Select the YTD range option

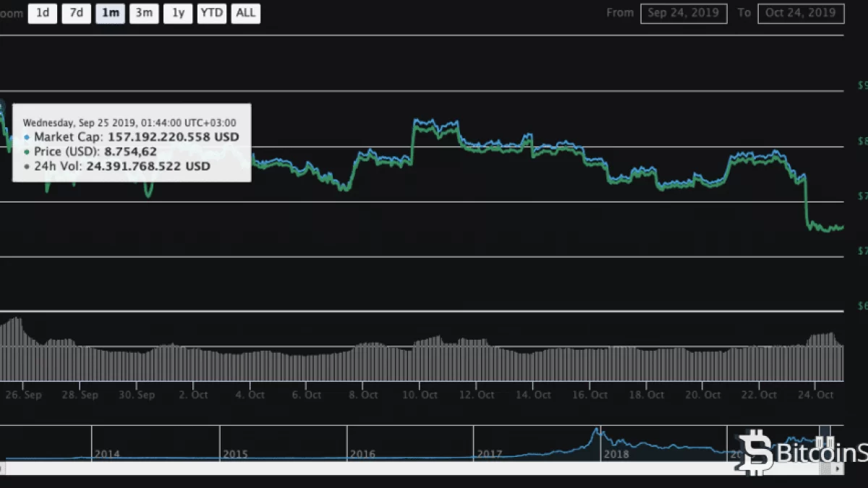212,14
